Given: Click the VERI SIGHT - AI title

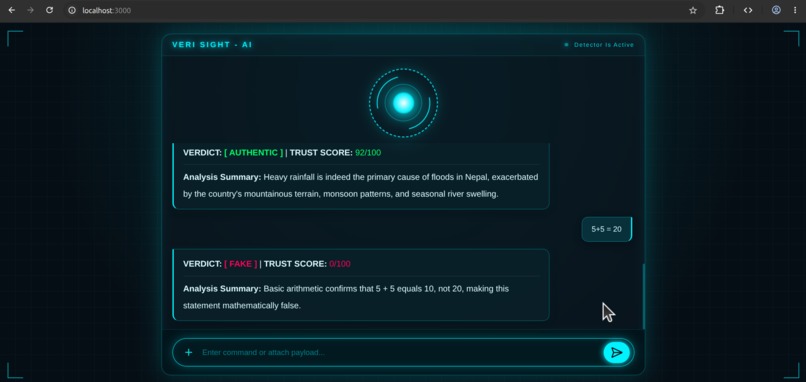Looking at the screenshot, I should pyautogui.click(x=212, y=45).
